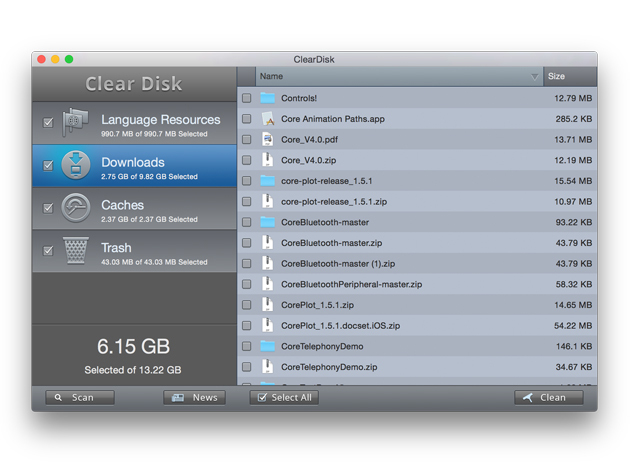Select the Language Resources category
This screenshot has height=473, width=630.
(134, 123)
